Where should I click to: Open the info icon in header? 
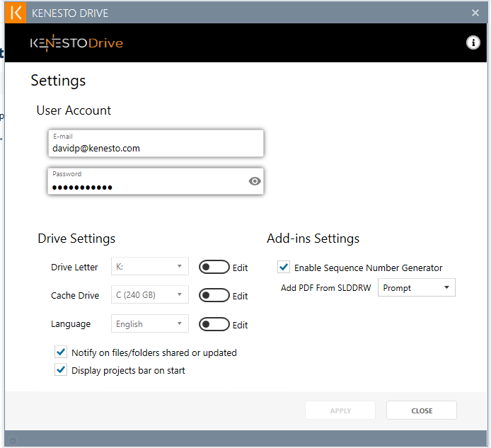pos(473,42)
